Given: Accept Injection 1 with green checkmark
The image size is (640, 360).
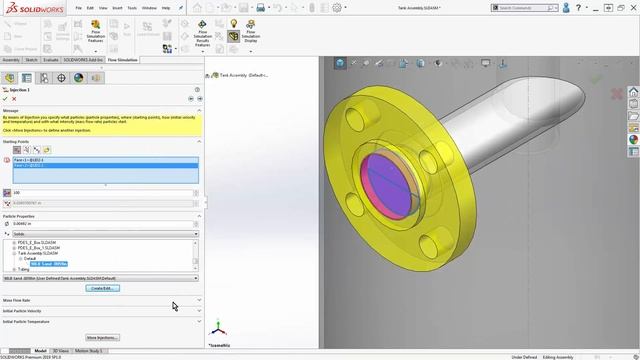Looking at the screenshot, I should click(x=5, y=99).
